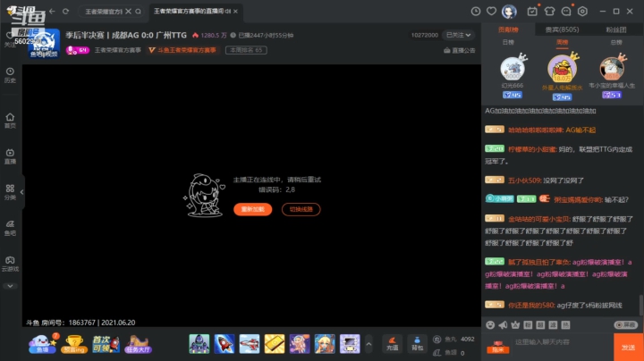The height and width of the screenshot is (361, 644).
Task: Click 斗鱼王者荣耀官方赛事 verified badge link
Action: (182, 50)
